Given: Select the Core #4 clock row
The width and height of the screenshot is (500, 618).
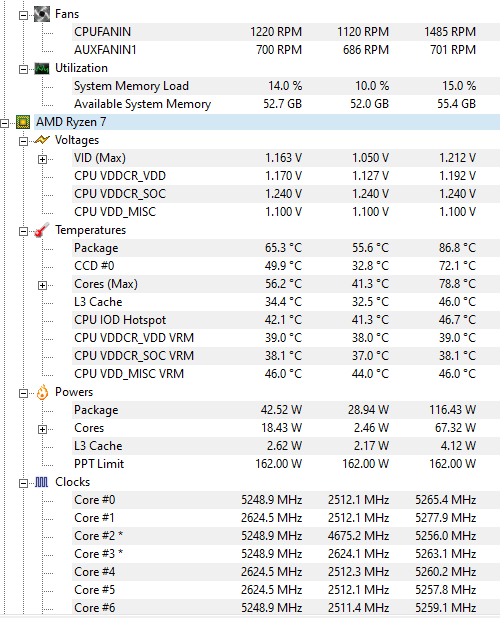Looking at the screenshot, I should (x=286, y=572).
